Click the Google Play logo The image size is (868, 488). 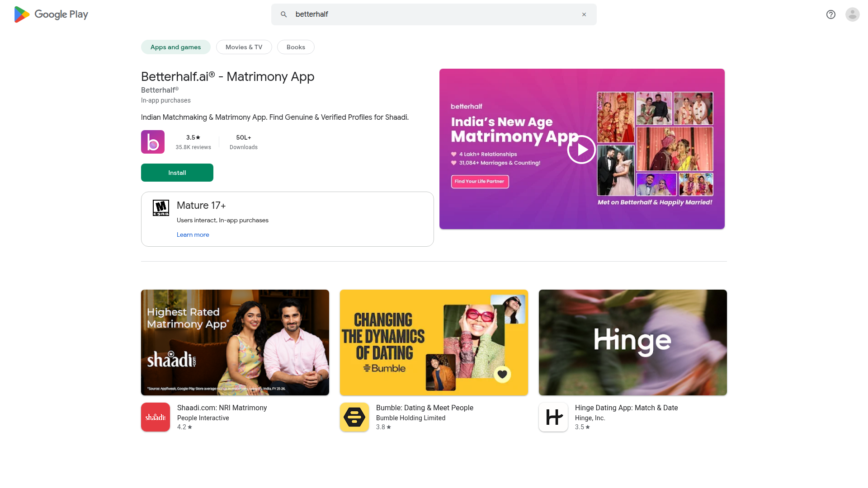(51, 14)
